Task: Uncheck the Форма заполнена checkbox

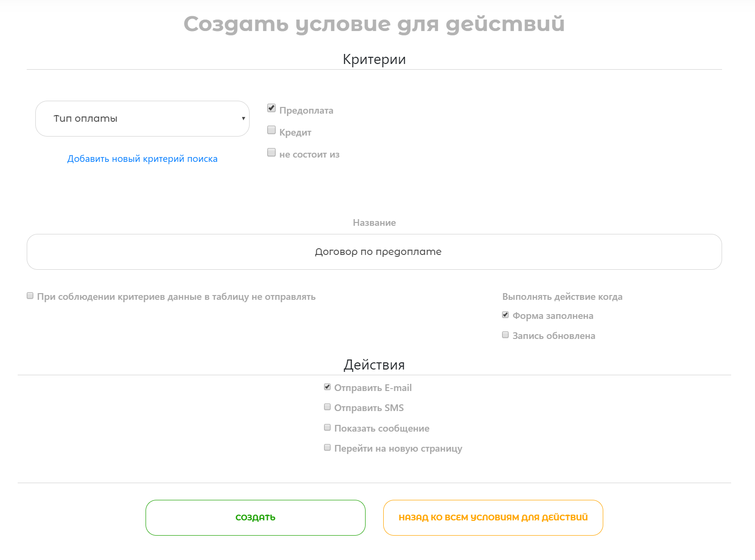Action: 505,315
